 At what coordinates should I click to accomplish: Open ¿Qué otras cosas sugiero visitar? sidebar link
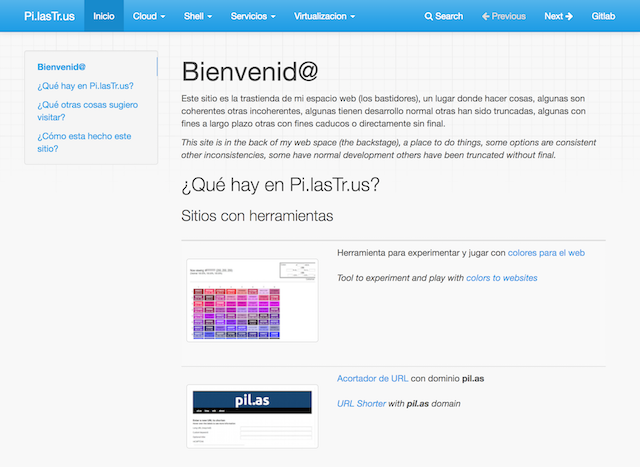pyautogui.click(x=86, y=111)
